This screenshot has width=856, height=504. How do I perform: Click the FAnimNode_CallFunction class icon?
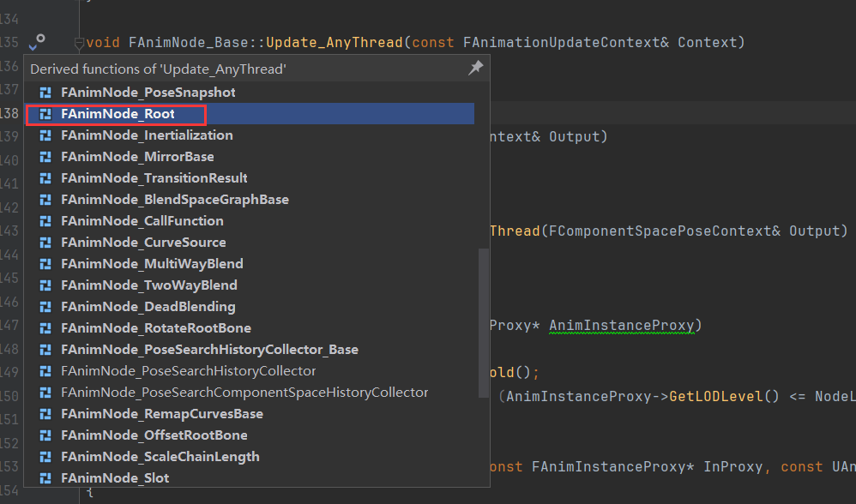tap(45, 221)
